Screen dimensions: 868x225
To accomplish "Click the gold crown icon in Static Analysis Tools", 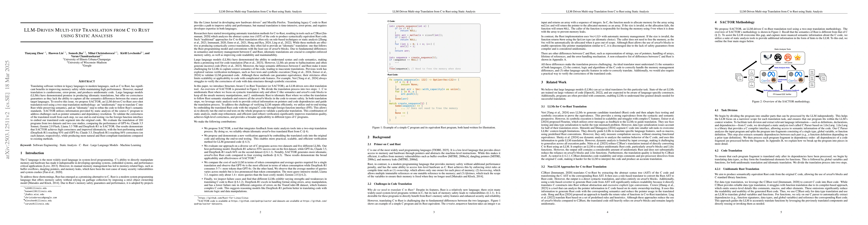I will pos(798,57).
